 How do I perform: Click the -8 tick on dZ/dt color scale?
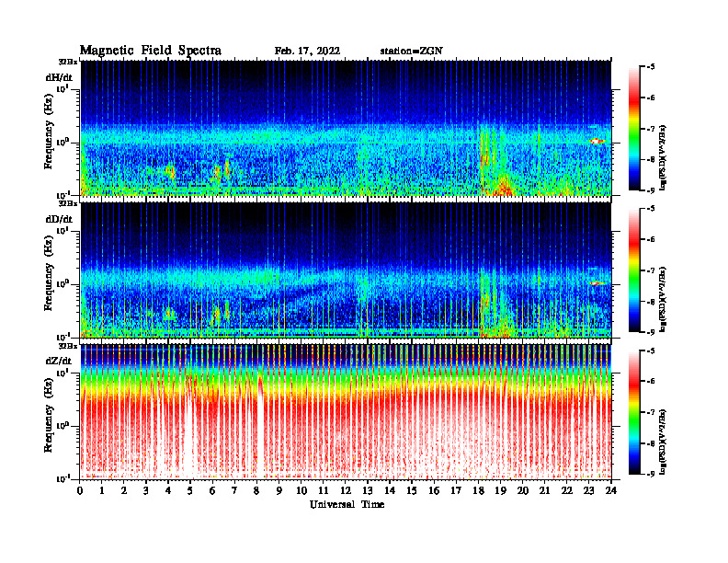[x=651, y=443]
